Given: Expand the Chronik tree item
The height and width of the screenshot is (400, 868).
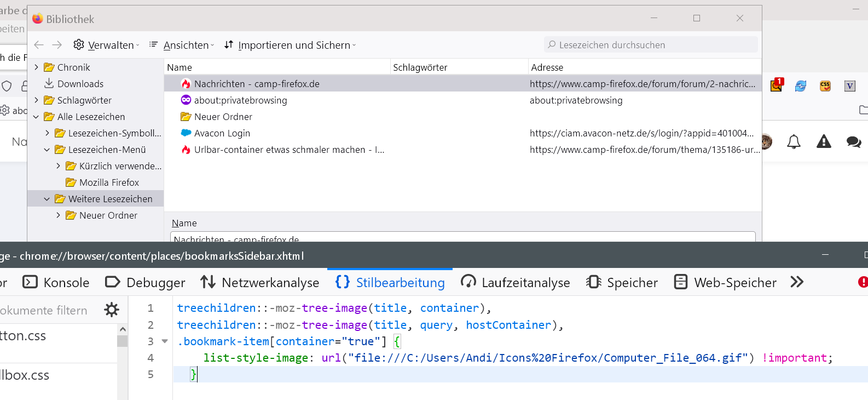Looking at the screenshot, I should [x=37, y=67].
